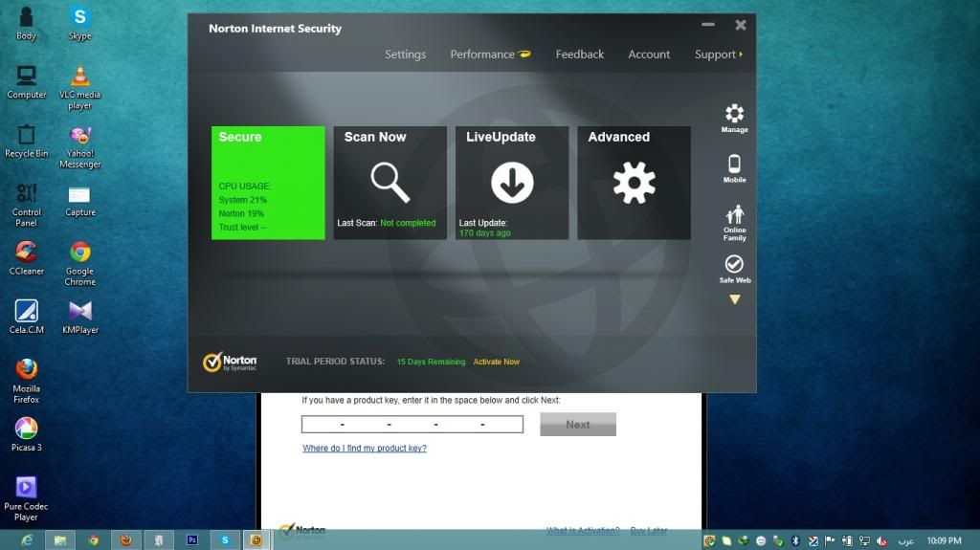Open the Mobile icon in sidebar
Screen dimensions: 980x550
tap(734, 168)
